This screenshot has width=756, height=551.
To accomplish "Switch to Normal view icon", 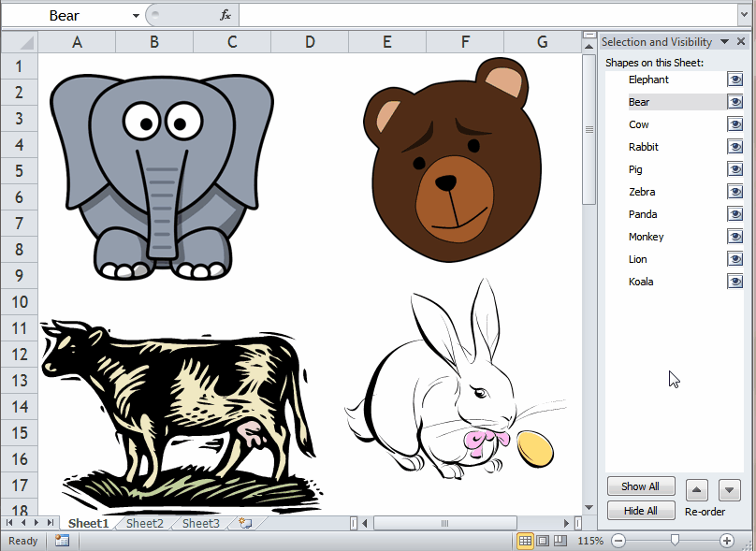I will pos(525,541).
